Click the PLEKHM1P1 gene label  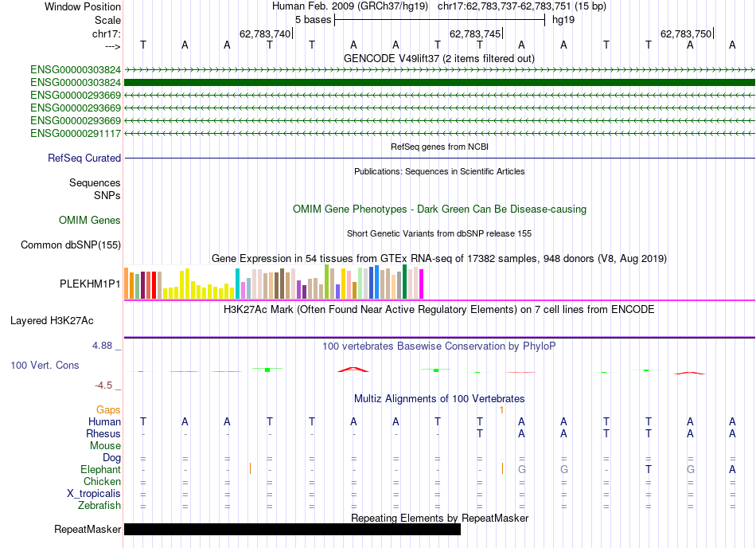click(x=90, y=284)
